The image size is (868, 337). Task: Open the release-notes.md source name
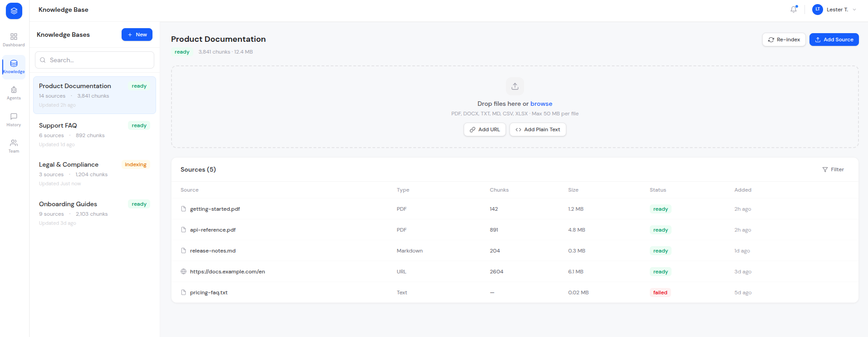(x=213, y=251)
